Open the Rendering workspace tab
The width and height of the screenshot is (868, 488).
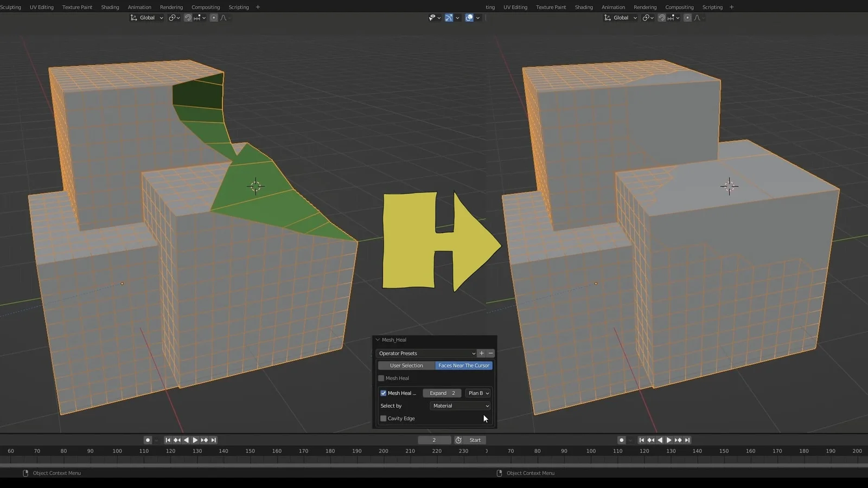[171, 7]
